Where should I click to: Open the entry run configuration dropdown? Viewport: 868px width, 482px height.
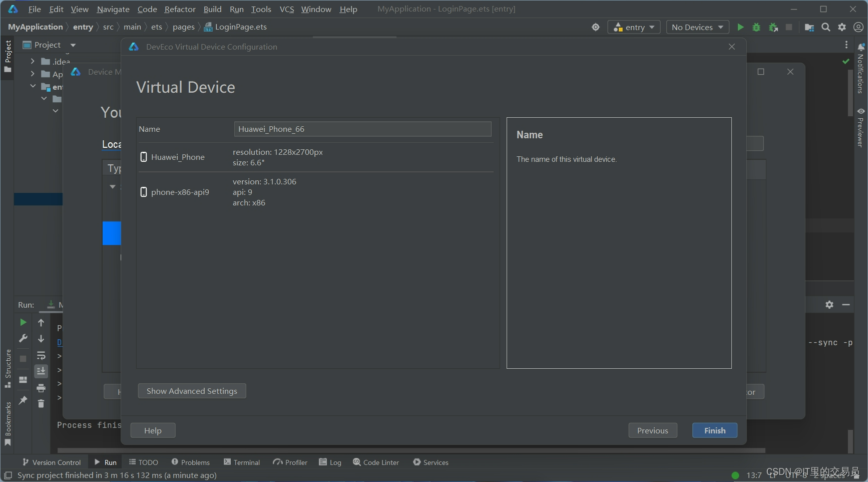(x=634, y=27)
